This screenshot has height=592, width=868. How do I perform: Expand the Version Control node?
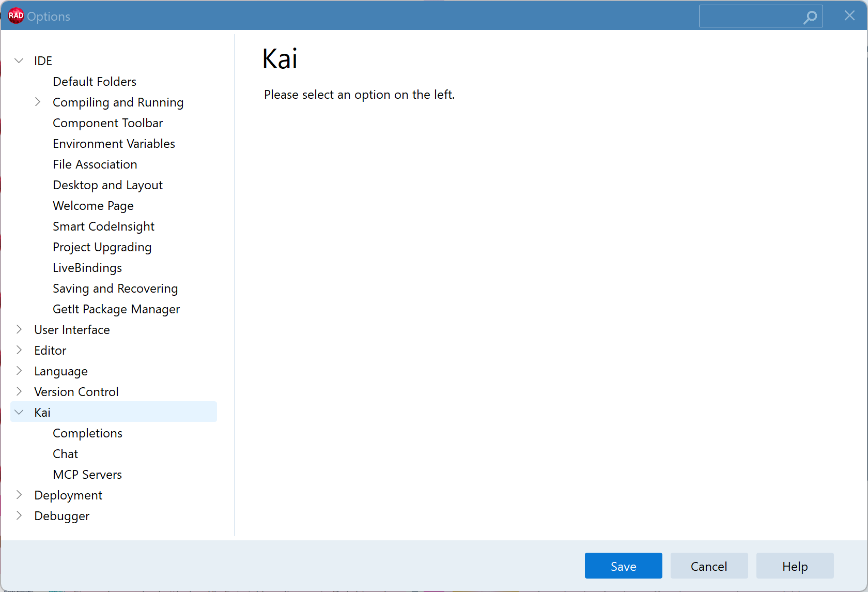pyautogui.click(x=19, y=391)
